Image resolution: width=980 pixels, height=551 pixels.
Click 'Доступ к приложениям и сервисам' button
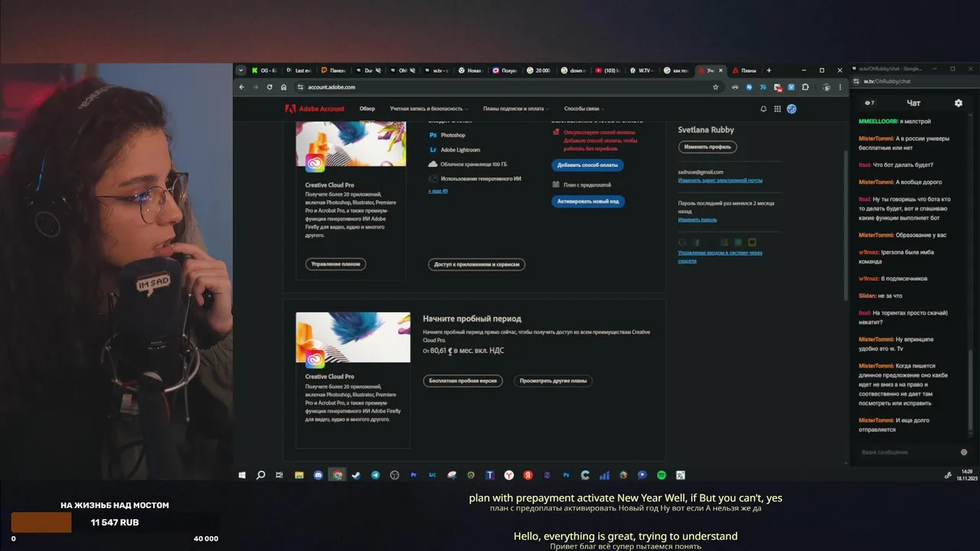[x=476, y=265]
